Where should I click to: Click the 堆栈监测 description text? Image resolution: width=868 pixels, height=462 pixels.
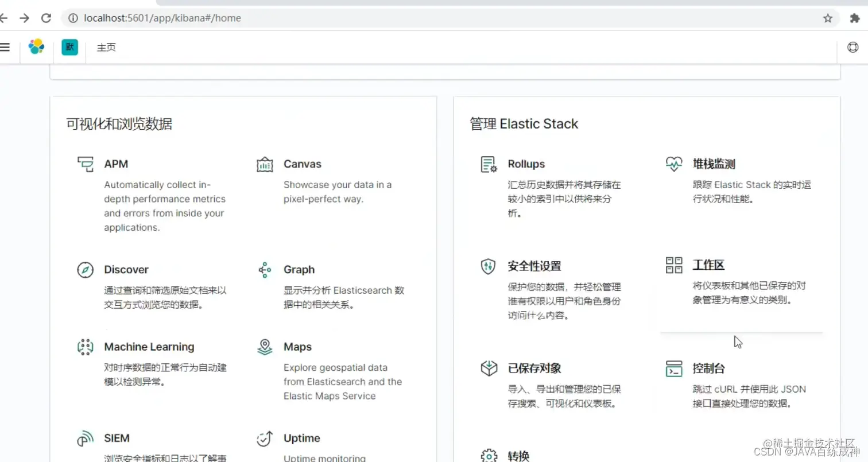tap(751, 192)
